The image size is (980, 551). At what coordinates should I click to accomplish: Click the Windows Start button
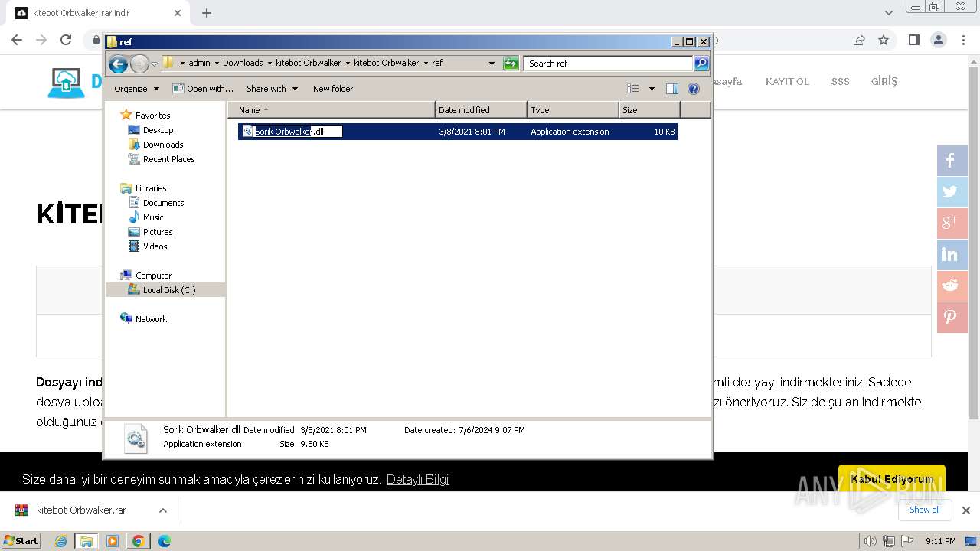coord(21,541)
